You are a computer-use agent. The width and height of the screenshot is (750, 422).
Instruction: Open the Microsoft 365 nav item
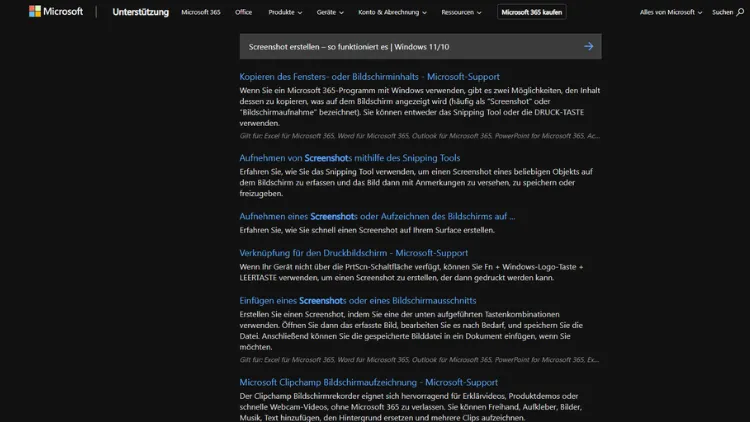(201, 12)
